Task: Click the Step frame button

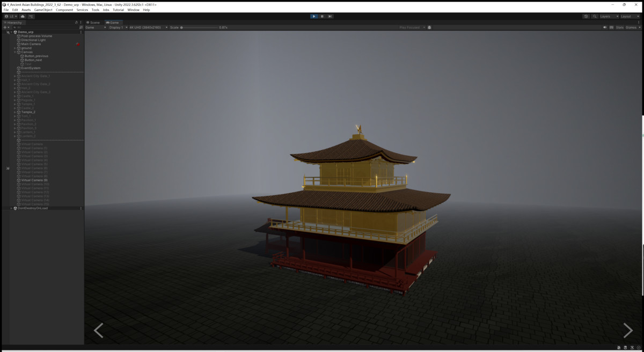Action: (330, 16)
